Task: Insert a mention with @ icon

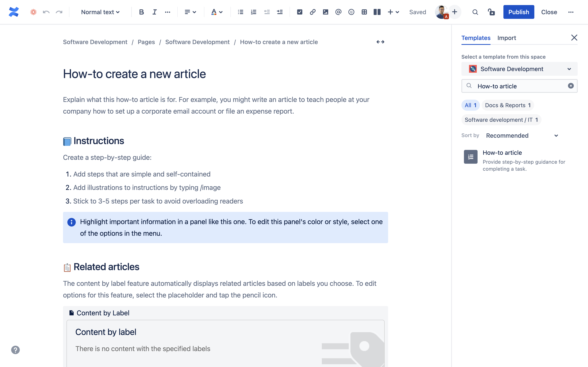Action: click(x=338, y=12)
